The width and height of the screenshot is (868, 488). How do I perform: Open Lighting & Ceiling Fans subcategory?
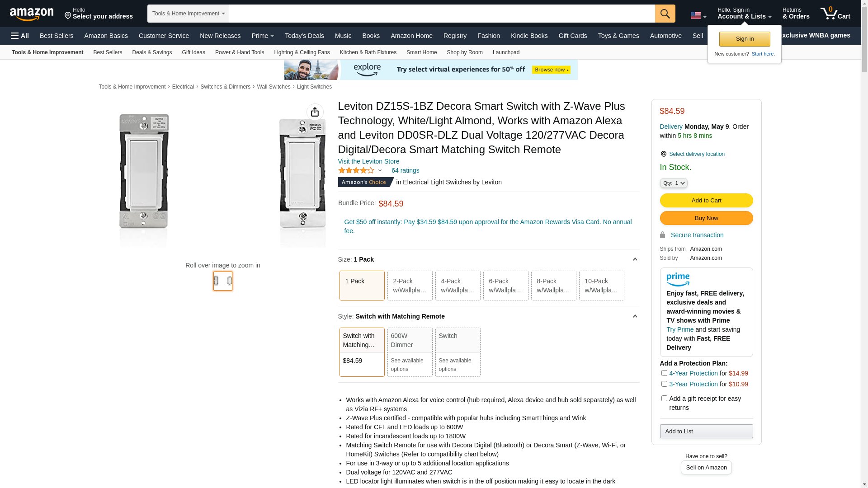click(302, 52)
